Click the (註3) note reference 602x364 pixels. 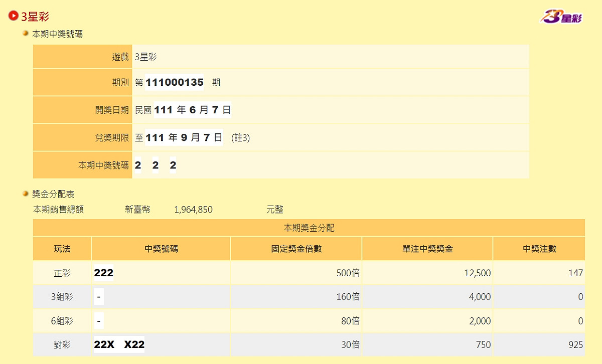[240, 138]
